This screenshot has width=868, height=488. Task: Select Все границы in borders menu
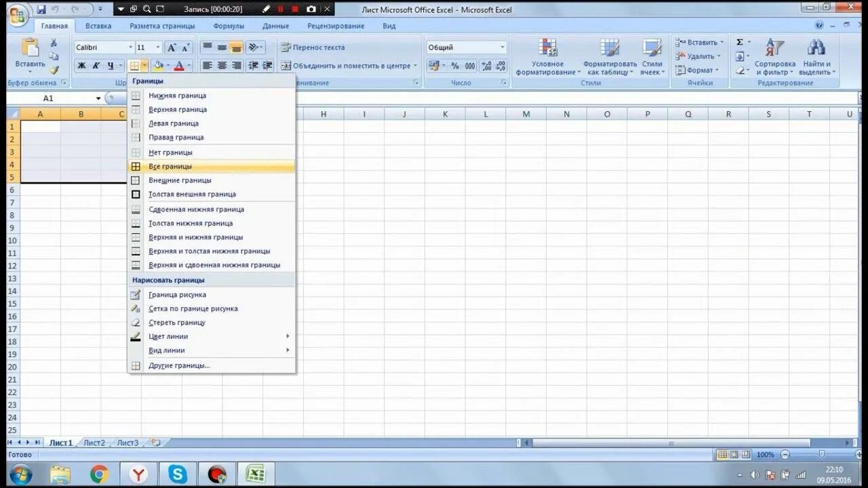pos(212,166)
